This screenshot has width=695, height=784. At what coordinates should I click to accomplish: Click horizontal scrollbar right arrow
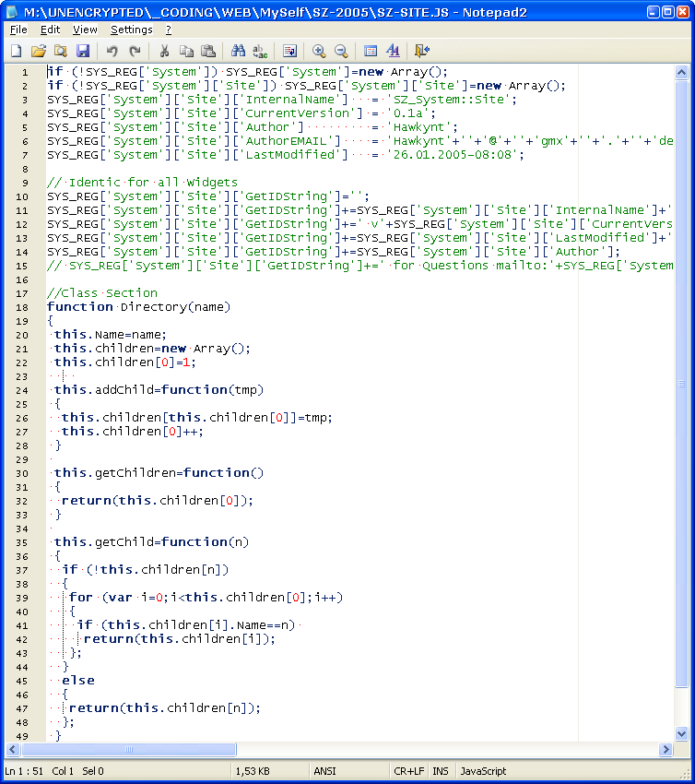pyautogui.click(x=666, y=749)
